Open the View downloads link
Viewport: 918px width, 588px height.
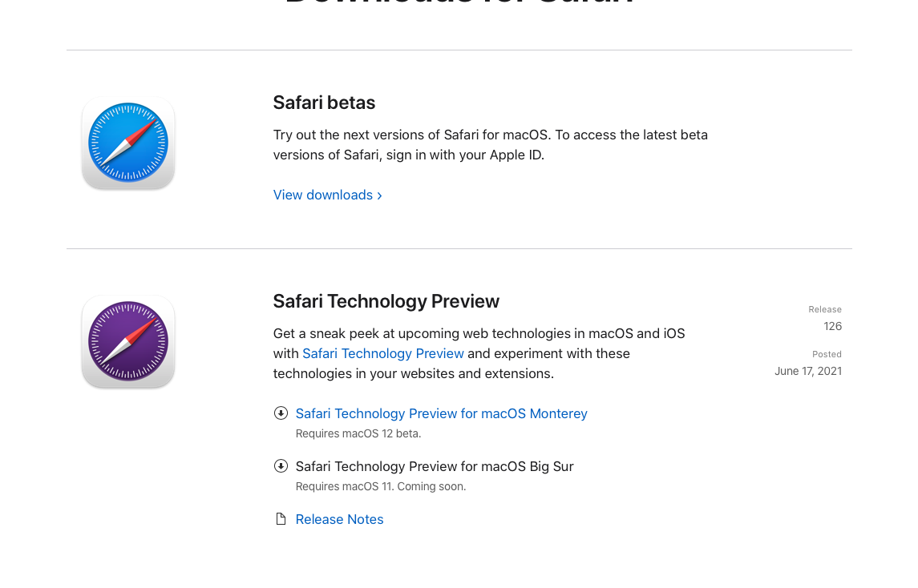click(x=323, y=195)
